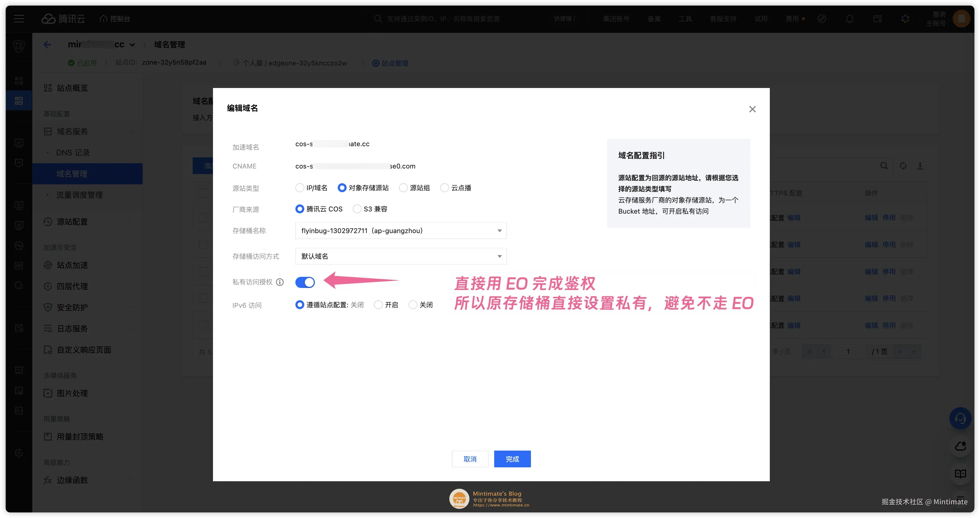Screen dimensions: 980x518
Task: Click the 取消 button
Action: coord(470,459)
